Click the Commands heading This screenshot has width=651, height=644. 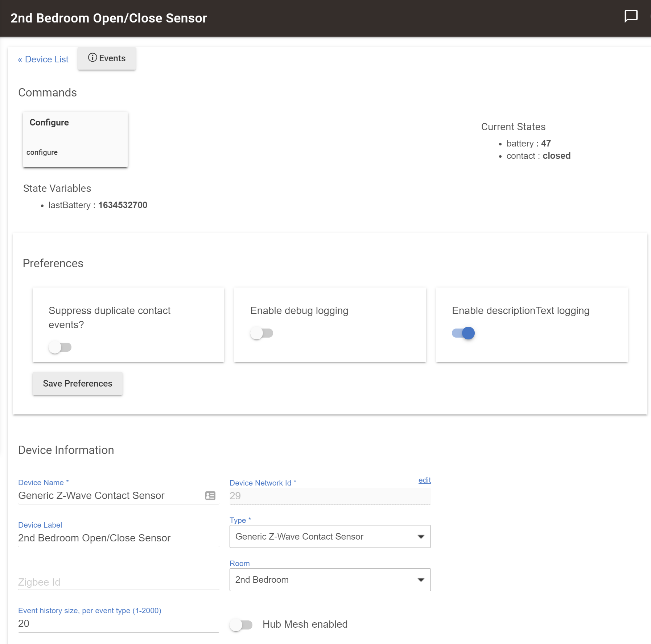(x=48, y=92)
